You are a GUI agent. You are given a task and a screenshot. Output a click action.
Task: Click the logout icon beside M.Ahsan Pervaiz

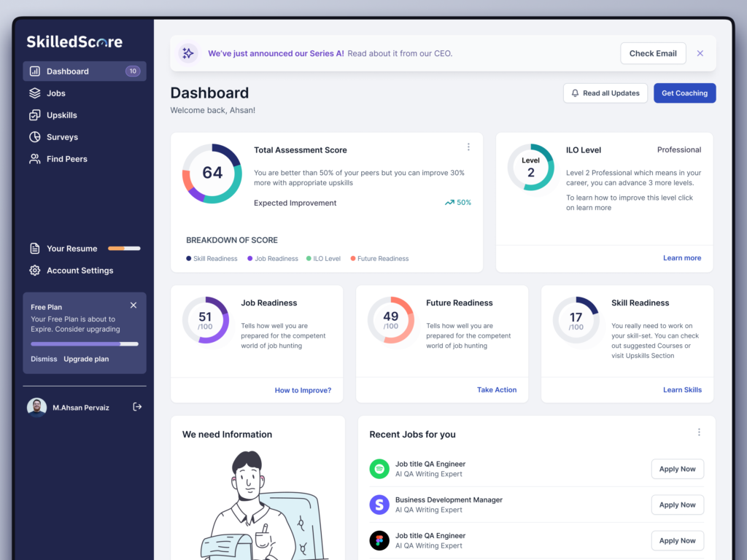tap(137, 407)
